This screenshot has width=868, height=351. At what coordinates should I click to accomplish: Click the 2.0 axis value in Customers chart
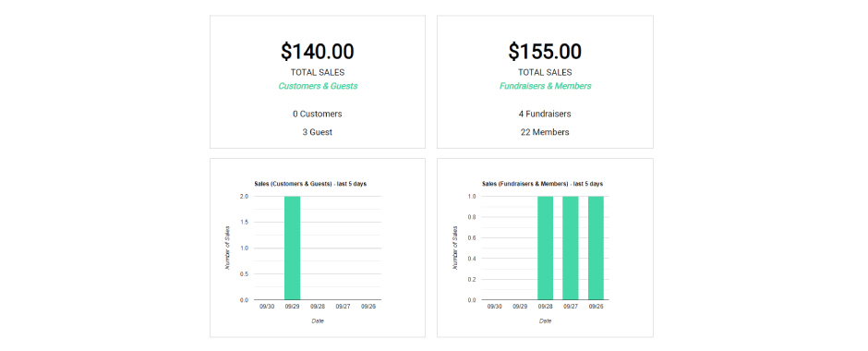(244, 196)
